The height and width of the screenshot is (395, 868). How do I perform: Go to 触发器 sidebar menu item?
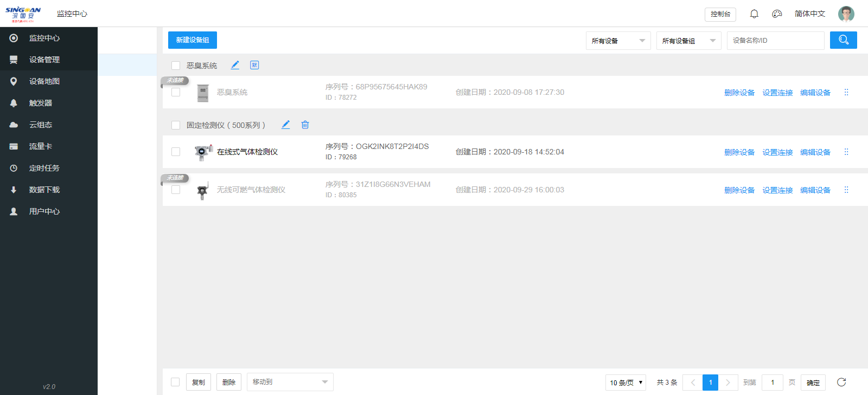pos(41,103)
